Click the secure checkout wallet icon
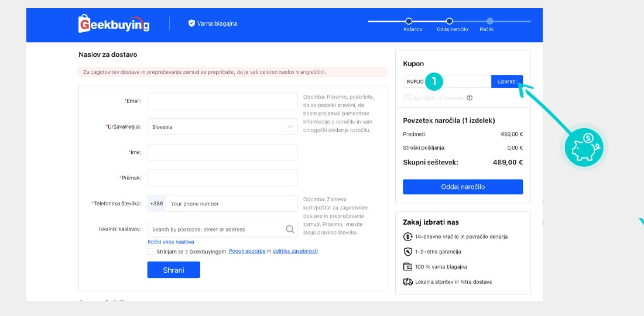Viewport: 644px width, 316px height. (x=407, y=267)
